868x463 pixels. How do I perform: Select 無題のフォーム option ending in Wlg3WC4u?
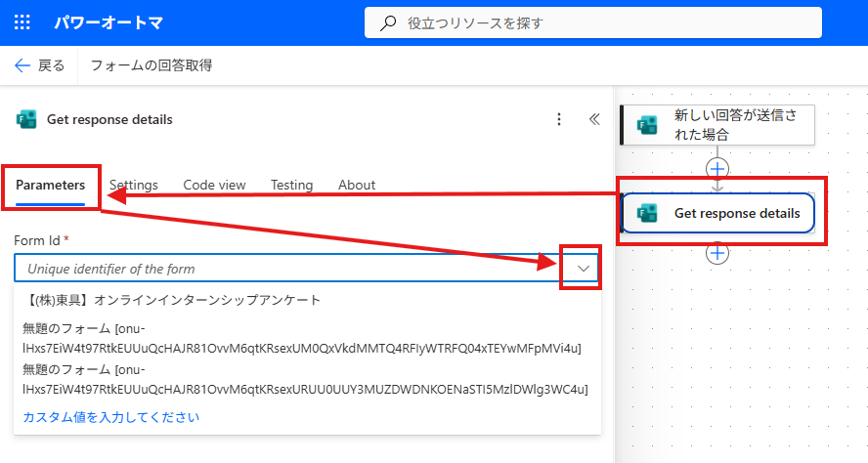(x=307, y=379)
